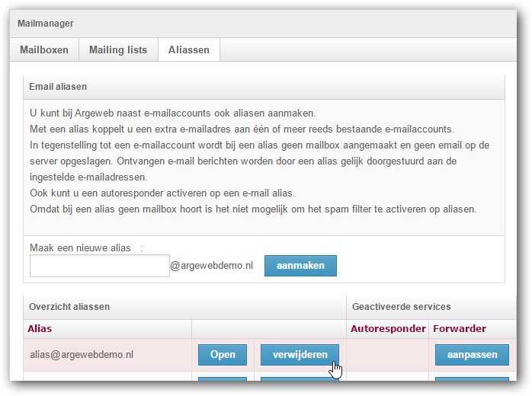Click the Geactiveerde services heading

402,307
